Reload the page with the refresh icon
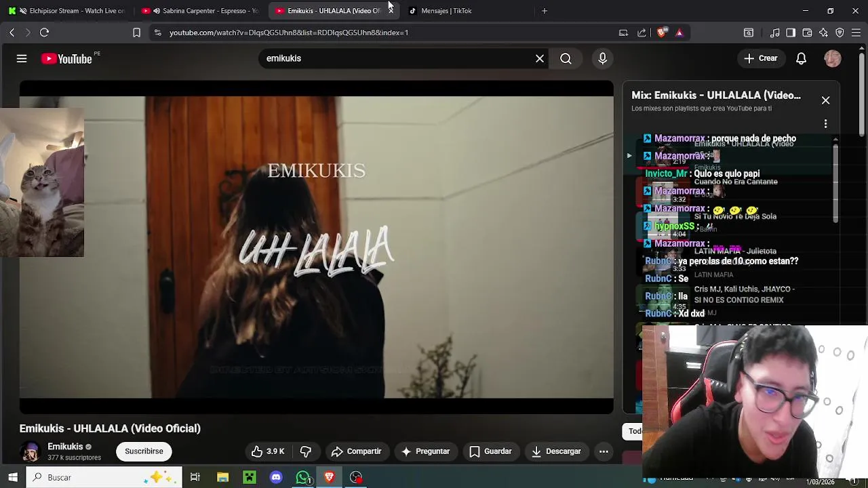The width and height of the screenshot is (868, 488). point(44,33)
